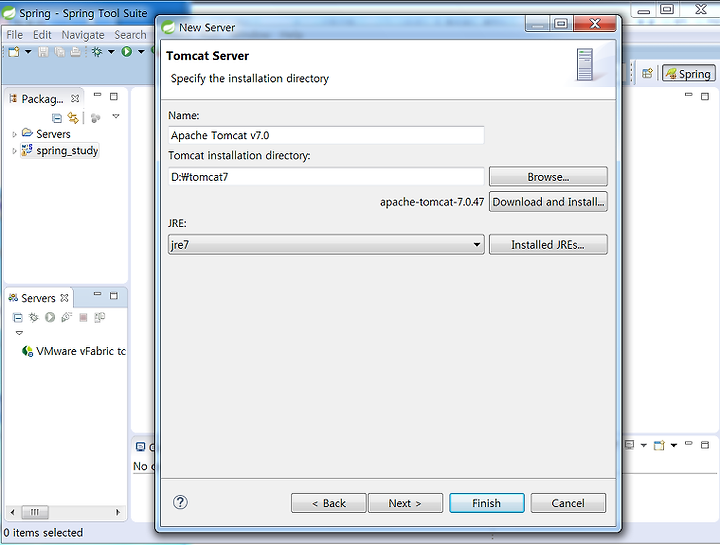Click the Debug bug icon in main toolbar
The width and height of the screenshot is (720, 545).
[x=97, y=52]
